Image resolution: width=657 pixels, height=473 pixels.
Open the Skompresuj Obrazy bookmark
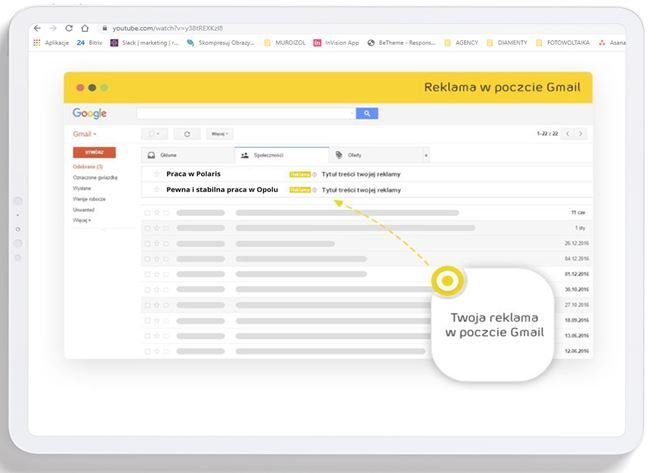[221, 43]
